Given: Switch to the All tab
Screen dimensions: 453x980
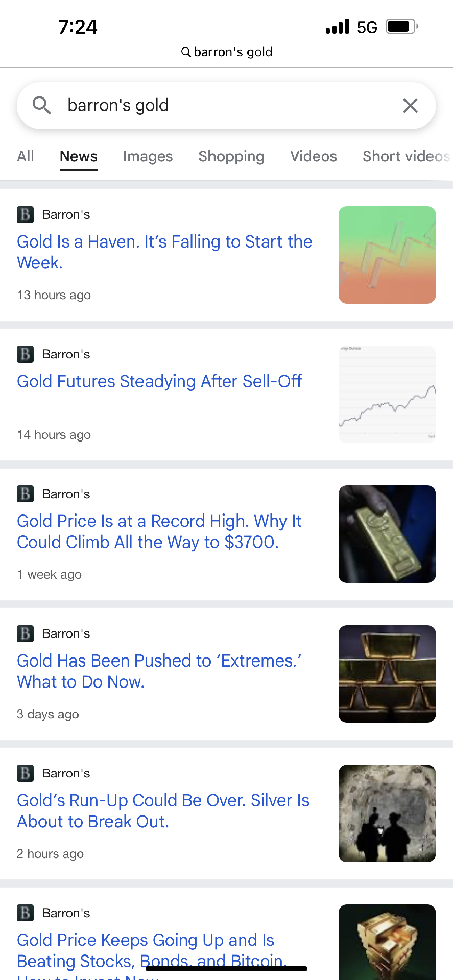Looking at the screenshot, I should point(25,156).
